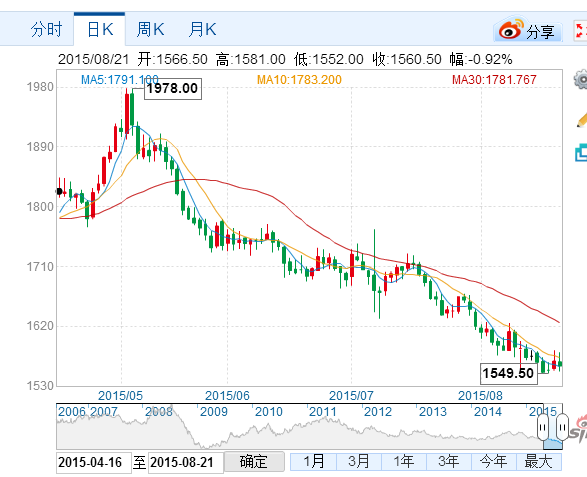
Task: Click the start date field 2015-04-16
Action: 94,462
